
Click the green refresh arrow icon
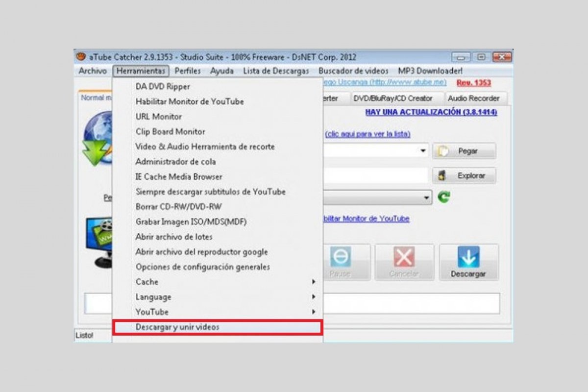click(444, 197)
